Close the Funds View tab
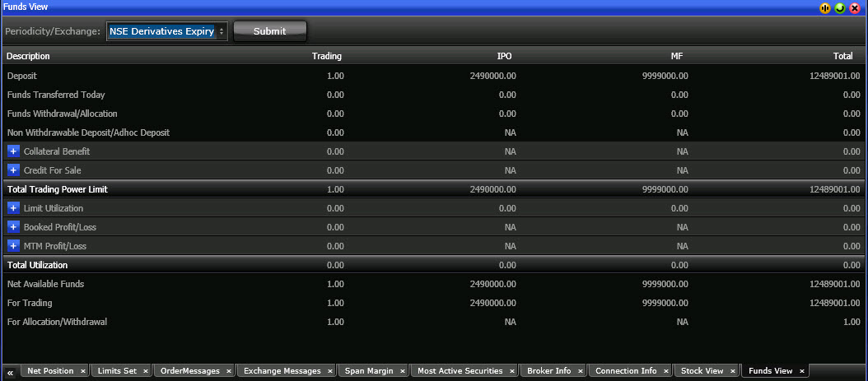 [801, 371]
